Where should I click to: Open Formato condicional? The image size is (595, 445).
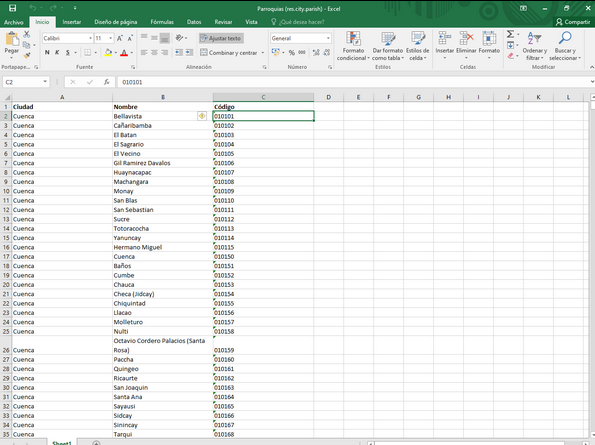(x=353, y=46)
